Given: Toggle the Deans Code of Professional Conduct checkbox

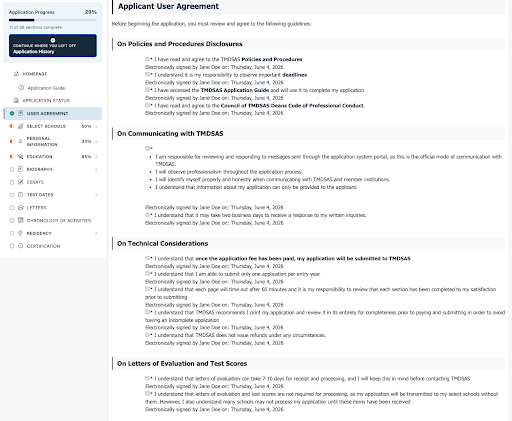Looking at the screenshot, I should pyautogui.click(x=147, y=105).
